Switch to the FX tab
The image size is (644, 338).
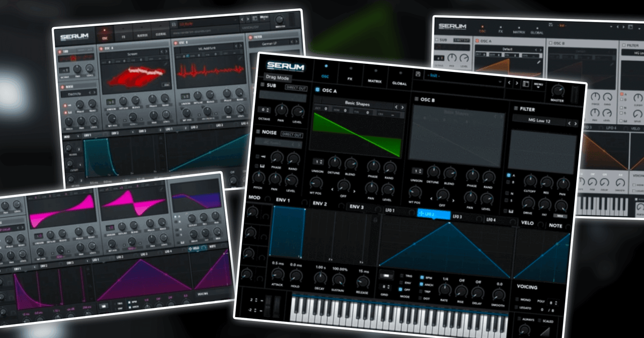350,78
